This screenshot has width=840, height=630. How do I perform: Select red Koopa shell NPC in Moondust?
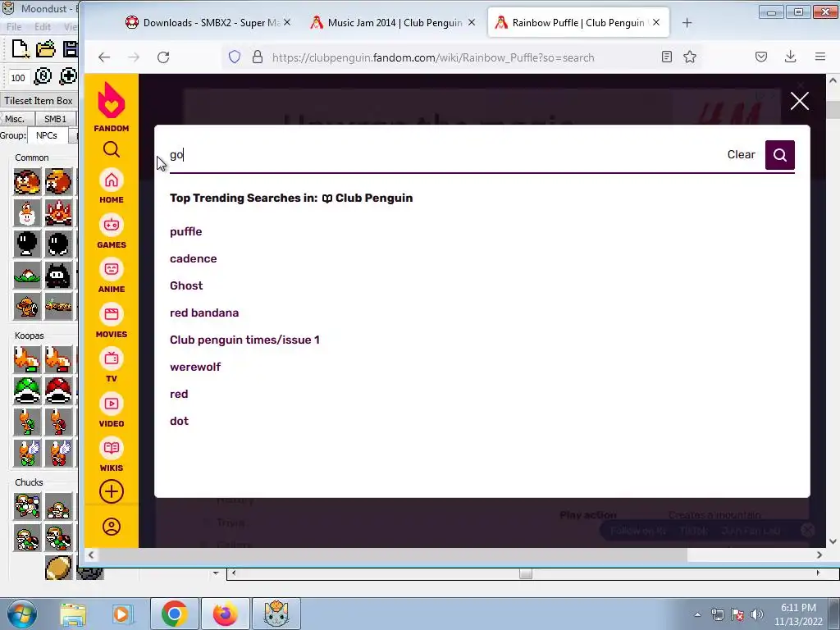(58, 390)
